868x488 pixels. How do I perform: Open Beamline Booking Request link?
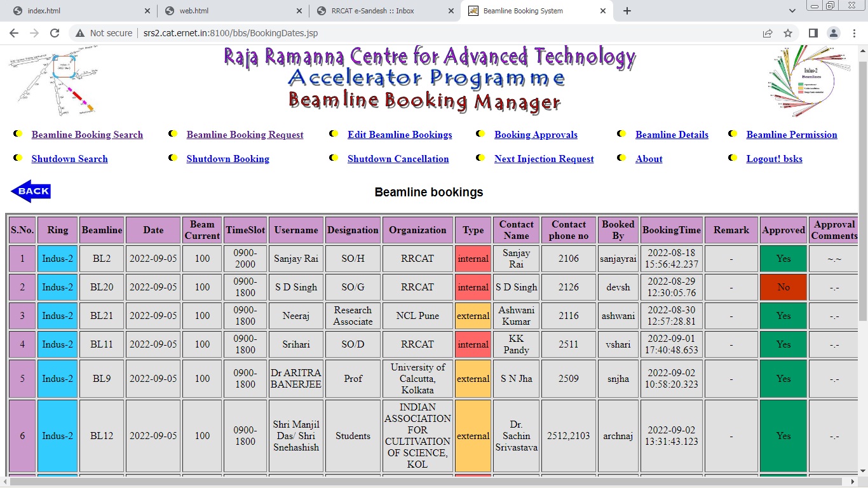245,135
